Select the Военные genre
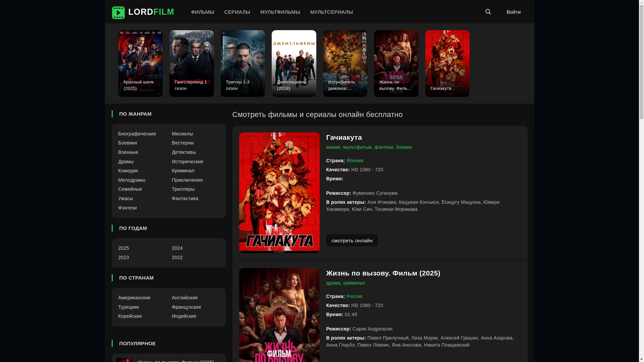Image resolution: width=644 pixels, height=362 pixels. coord(128,152)
